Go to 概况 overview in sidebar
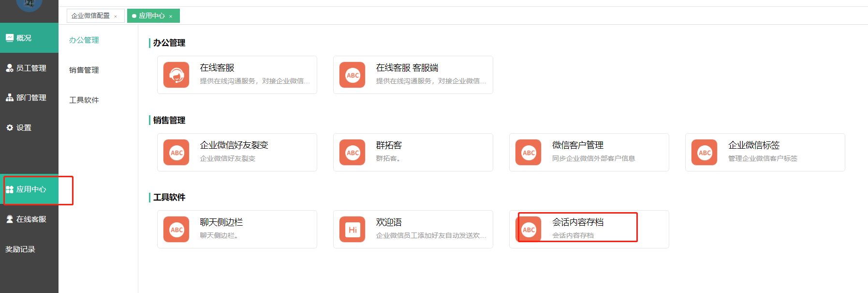868x293 pixels. tap(24, 38)
